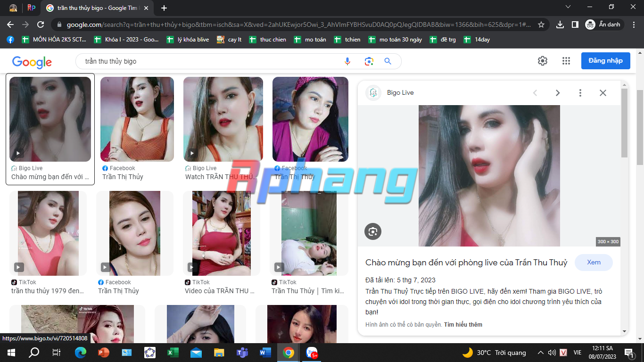
Task: Open a new browser tab
Action: click(164, 8)
